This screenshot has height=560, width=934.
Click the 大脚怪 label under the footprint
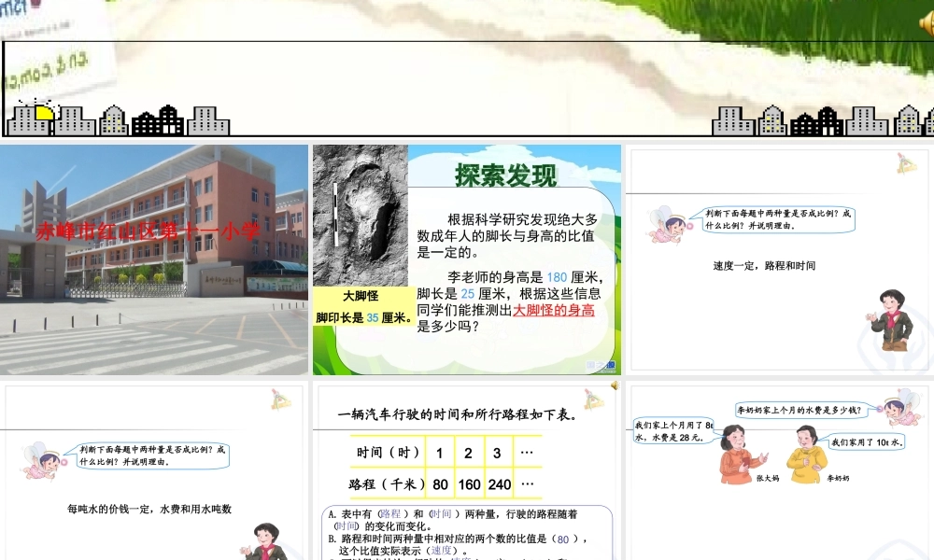point(361,296)
